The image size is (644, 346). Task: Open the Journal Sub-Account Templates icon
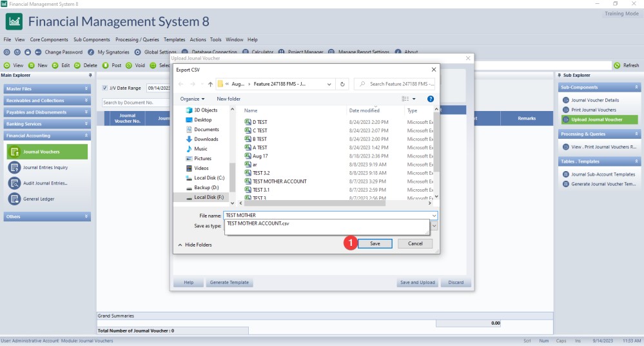click(x=566, y=174)
